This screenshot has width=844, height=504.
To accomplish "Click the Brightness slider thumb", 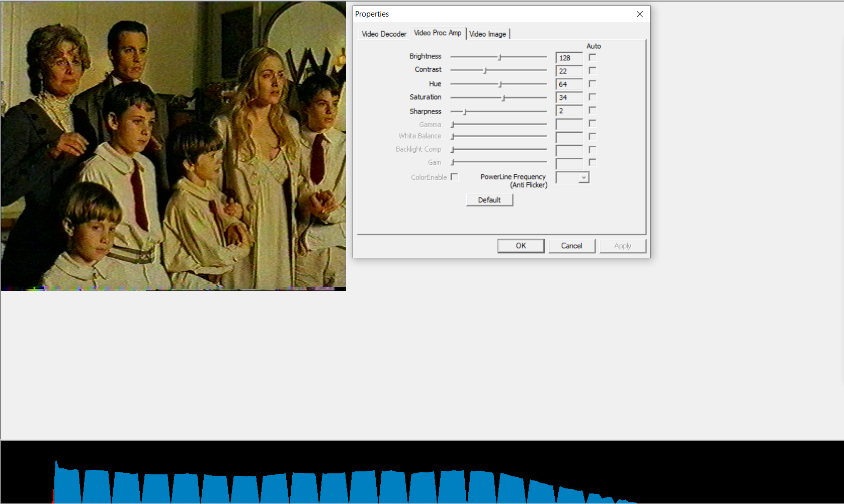I will 499,57.
